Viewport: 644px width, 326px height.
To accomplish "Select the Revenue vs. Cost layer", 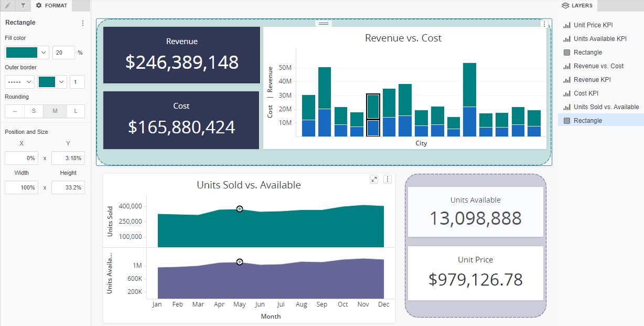I will (x=598, y=66).
